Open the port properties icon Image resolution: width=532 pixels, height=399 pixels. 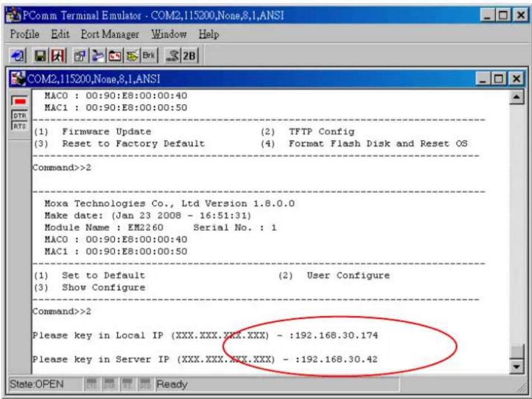pos(81,55)
